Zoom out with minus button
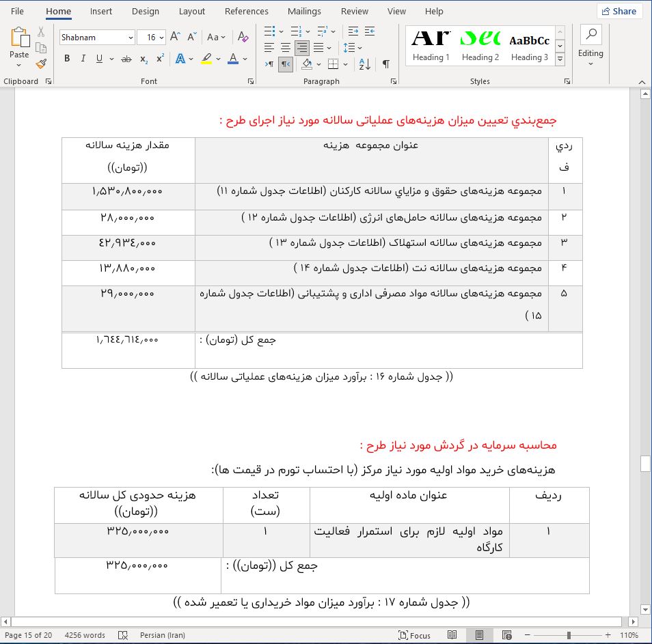Screen dimensions: 652x644 [x=528, y=635]
